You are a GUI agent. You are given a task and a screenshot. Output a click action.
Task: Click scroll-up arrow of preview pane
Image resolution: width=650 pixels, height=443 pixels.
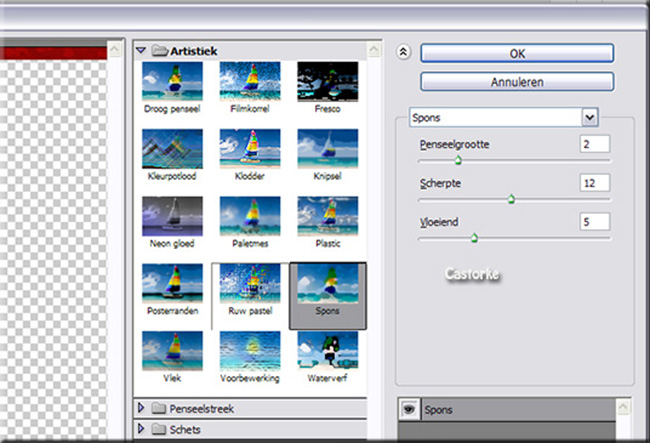114,50
